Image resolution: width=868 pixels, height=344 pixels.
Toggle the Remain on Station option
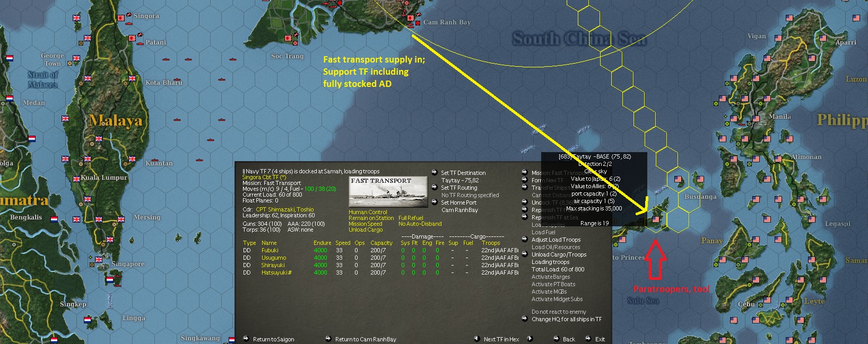coord(371,218)
